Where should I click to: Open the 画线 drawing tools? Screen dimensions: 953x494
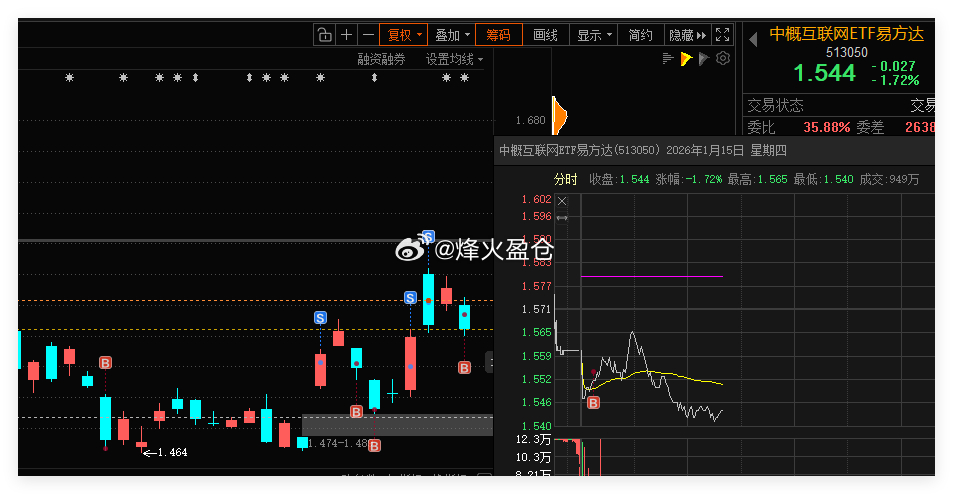coord(545,35)
